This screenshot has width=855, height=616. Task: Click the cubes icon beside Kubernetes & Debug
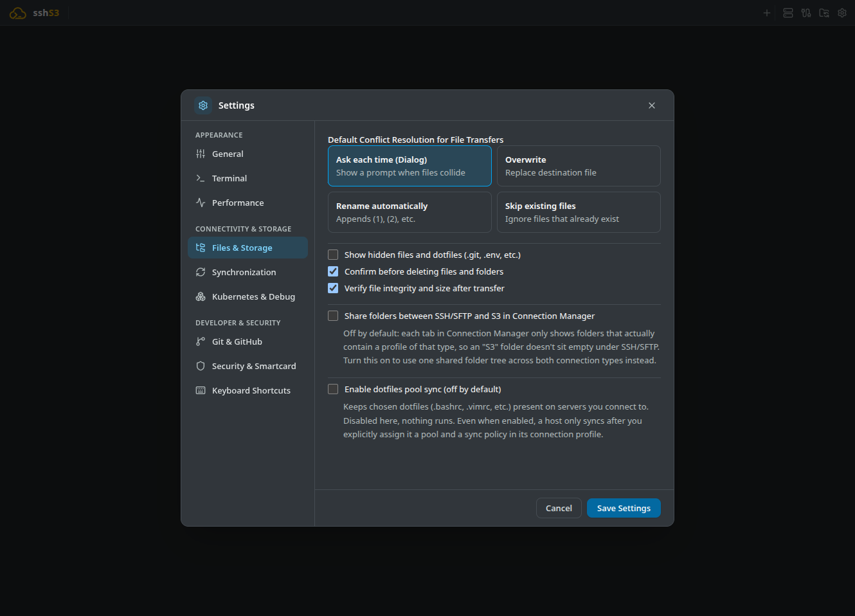click(201, 297)
